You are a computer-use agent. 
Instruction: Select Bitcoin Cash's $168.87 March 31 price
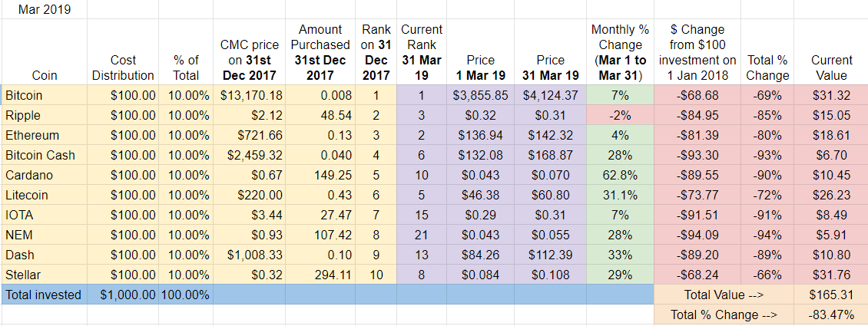click(x=550, y=155)
